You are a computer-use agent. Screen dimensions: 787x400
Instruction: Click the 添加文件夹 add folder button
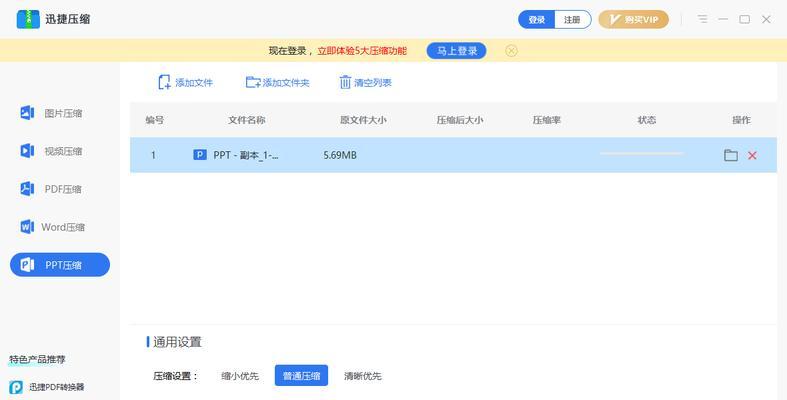pos(278,82)
